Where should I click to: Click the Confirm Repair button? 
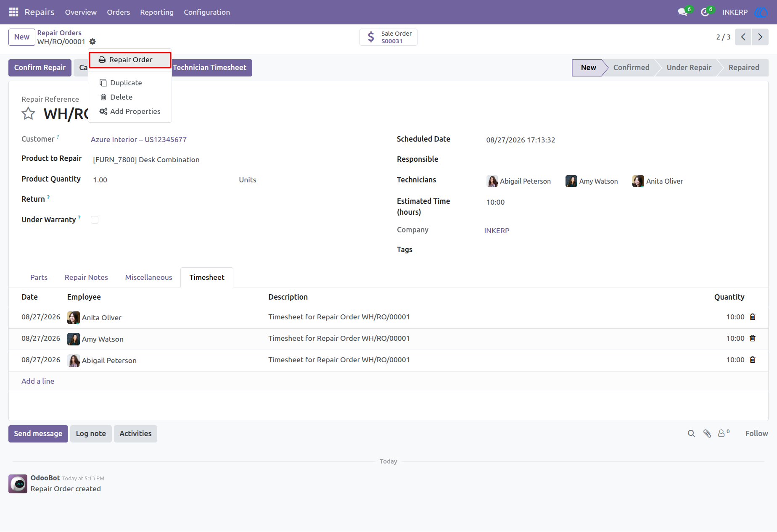click(x=40, y=68)
